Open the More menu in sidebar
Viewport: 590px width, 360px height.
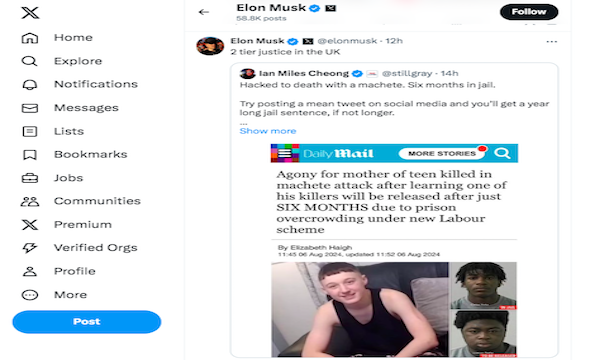click(54, 295)
